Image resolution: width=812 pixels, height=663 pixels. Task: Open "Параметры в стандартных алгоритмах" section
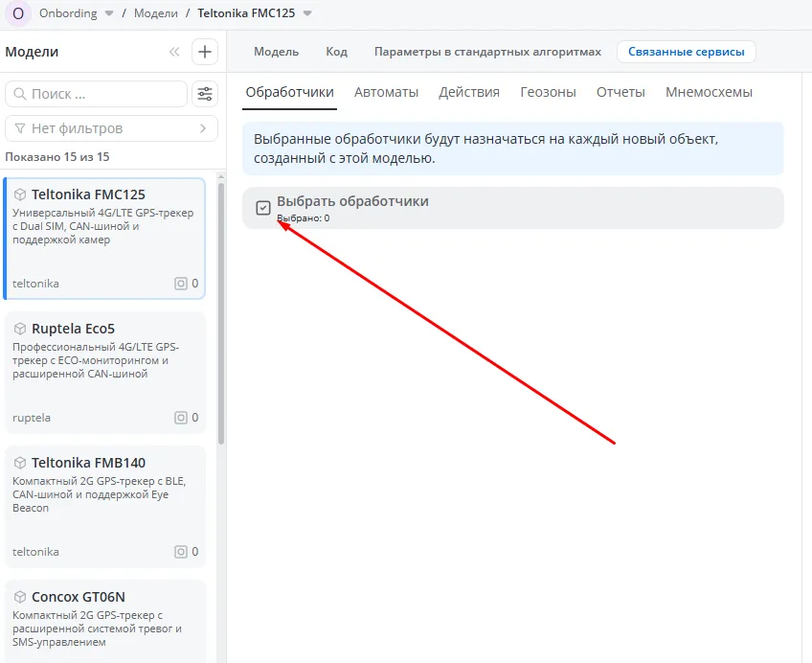point(487,52)
